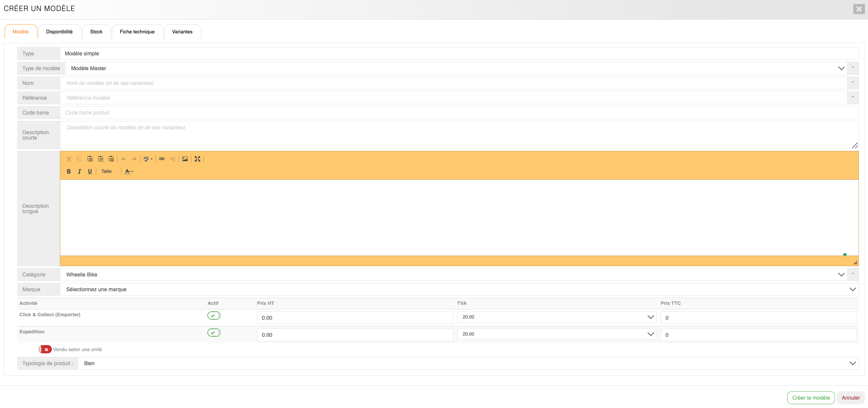Open the Fiche technique tab
Image resolution: width=868 pixels, height=408 pixels.
[137, 32]
